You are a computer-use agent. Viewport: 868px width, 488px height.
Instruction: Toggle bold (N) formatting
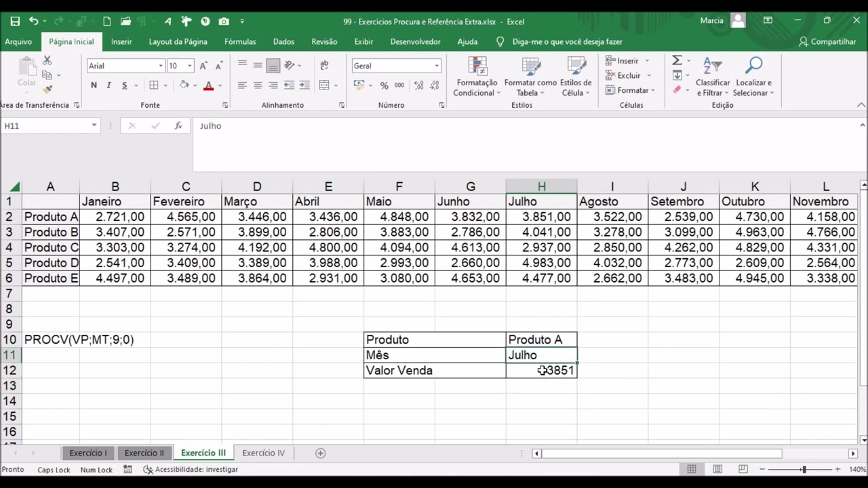(94, 85)
